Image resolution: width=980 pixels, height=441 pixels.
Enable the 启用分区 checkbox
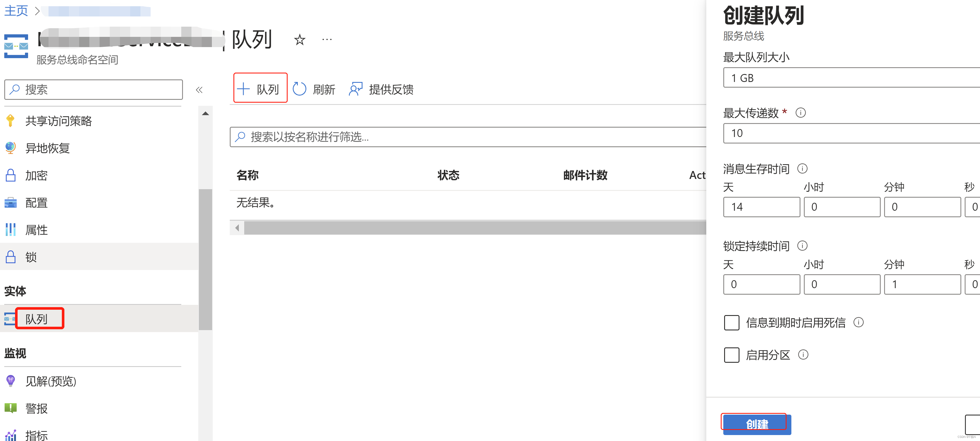click(732, 355)
